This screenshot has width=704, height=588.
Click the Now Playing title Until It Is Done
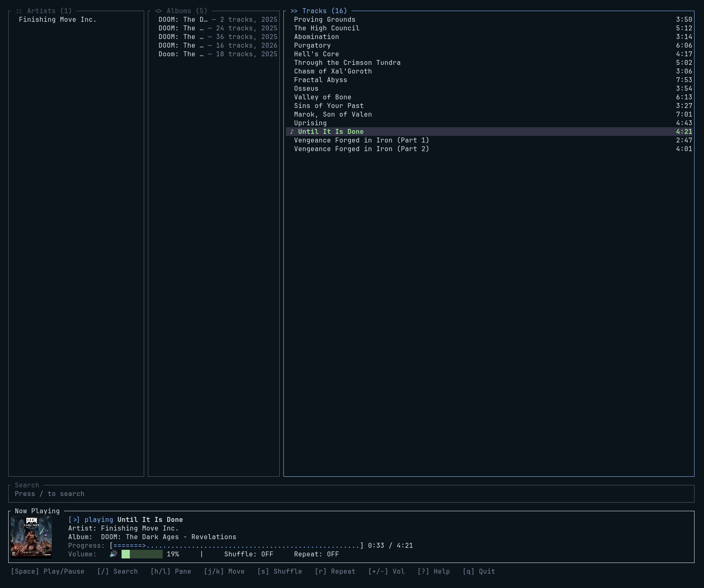coord(150,520)
